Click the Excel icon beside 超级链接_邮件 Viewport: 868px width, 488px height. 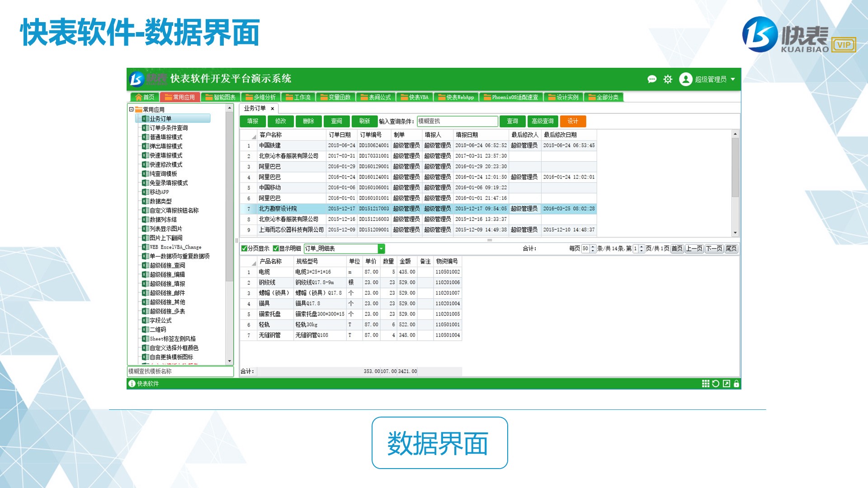tap(145, 293)
